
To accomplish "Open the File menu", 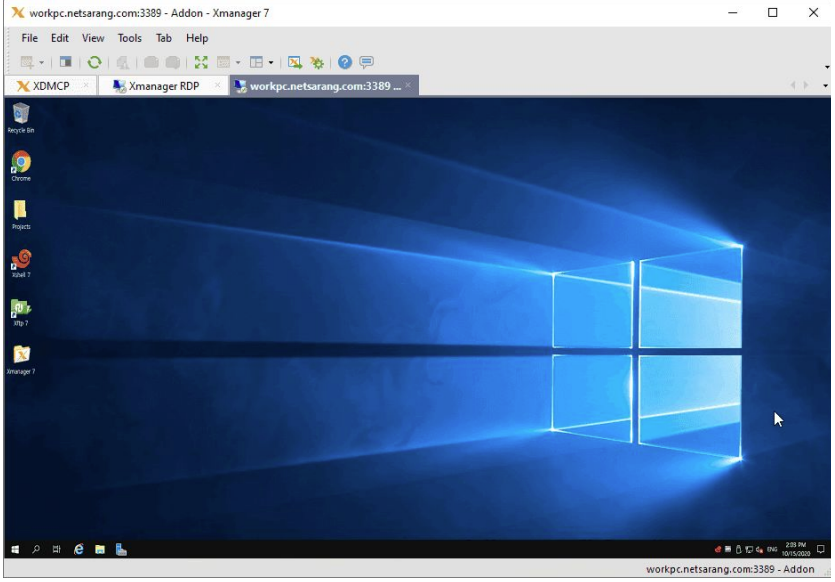I will [x=29, y=38].
